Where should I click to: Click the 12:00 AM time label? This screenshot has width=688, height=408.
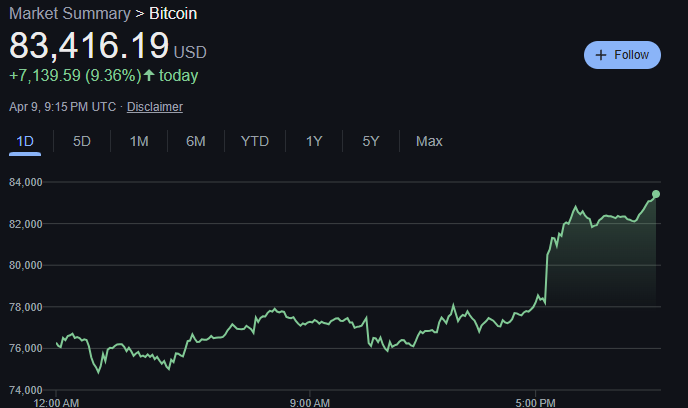pyautogui.click(x=56, y=403)
